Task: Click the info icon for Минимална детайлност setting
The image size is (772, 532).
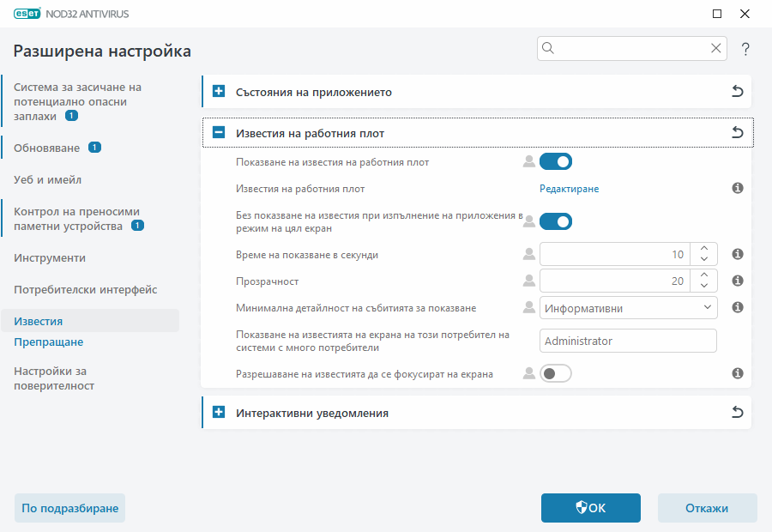Action: click(737, 307)
